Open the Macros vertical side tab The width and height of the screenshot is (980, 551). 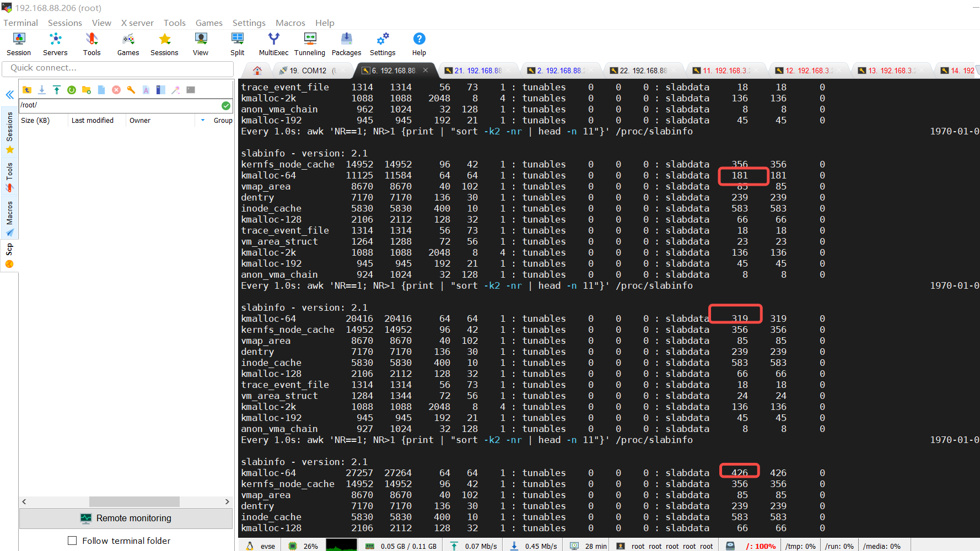point(9,218)
